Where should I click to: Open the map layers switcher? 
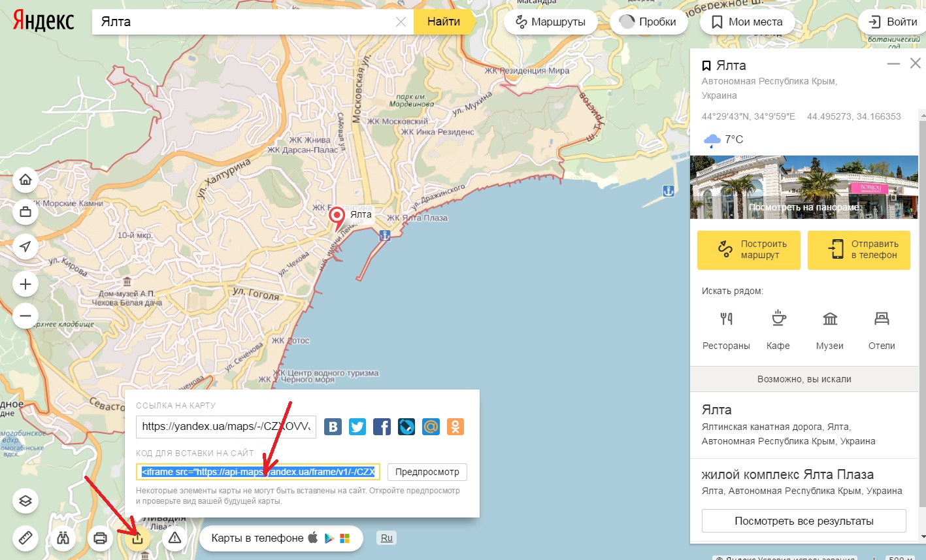point(25,501)
